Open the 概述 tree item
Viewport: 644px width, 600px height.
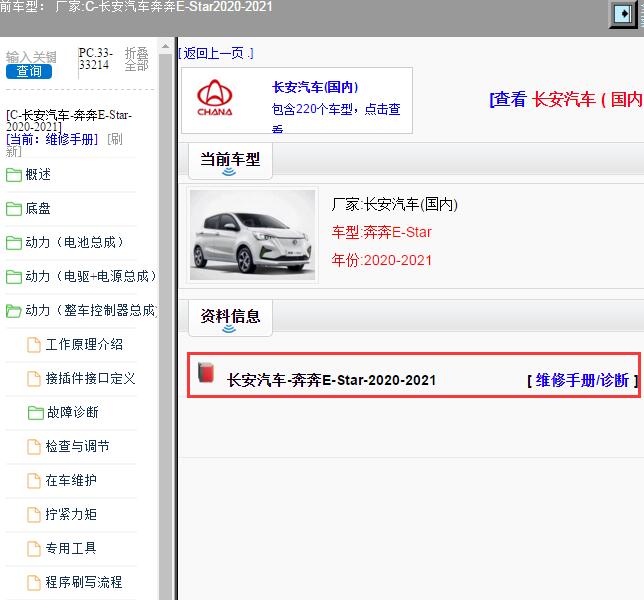tap(38, 175)
